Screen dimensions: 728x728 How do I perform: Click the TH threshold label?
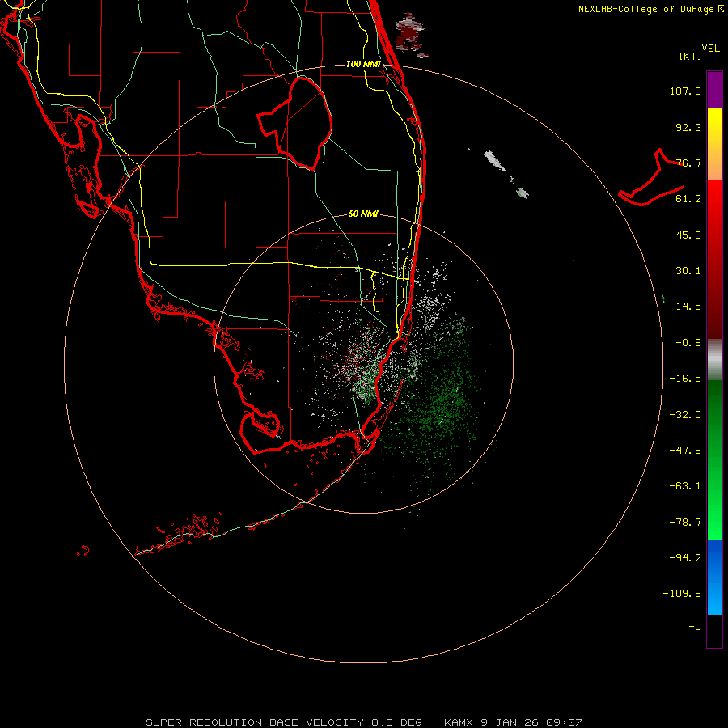[695, 630]
